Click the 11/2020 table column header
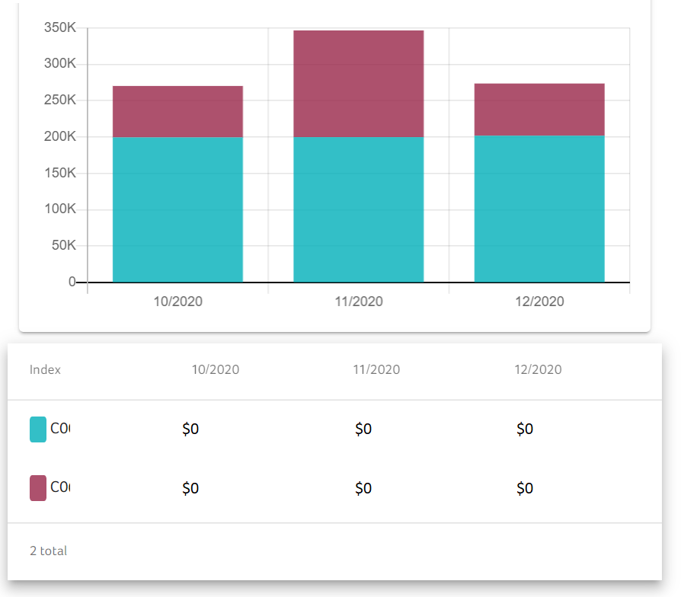The width and height of the screenshot is (700, 597). pyautogui.click(x=376, y=370)
